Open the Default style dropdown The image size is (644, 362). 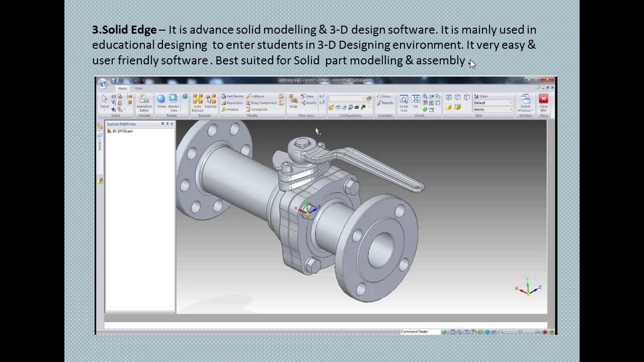pyautogui.click(x=493, y=103)
